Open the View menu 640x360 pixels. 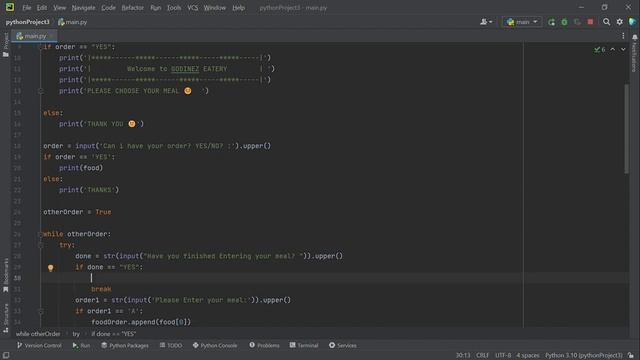[59, 8]
